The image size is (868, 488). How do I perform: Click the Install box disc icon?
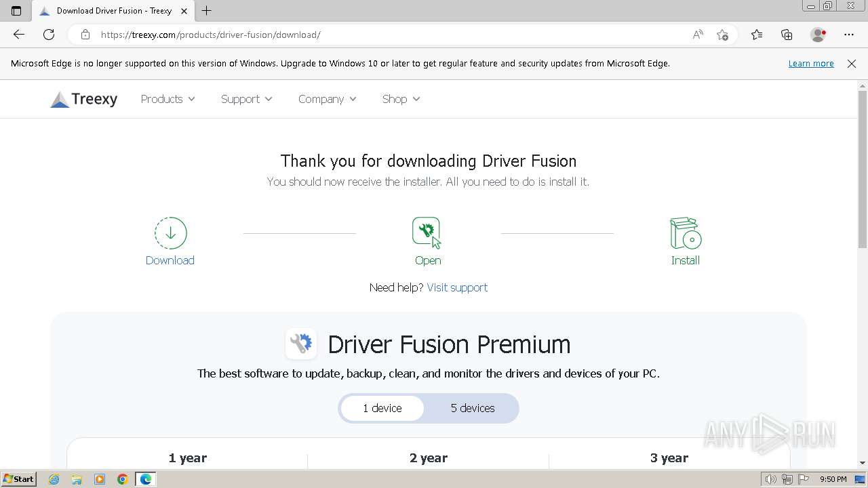pos(686,233)
